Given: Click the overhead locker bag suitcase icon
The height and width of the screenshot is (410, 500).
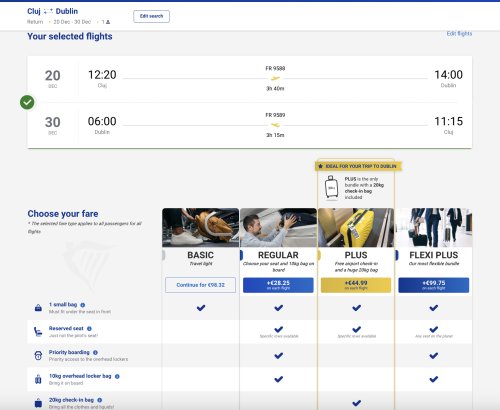Looking at the screenshot, I should (38, 379).
